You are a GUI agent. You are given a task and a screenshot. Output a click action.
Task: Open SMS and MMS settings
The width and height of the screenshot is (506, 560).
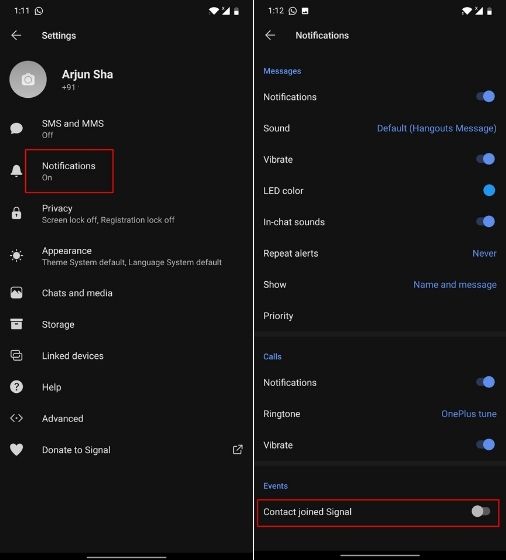pos(126,129)
